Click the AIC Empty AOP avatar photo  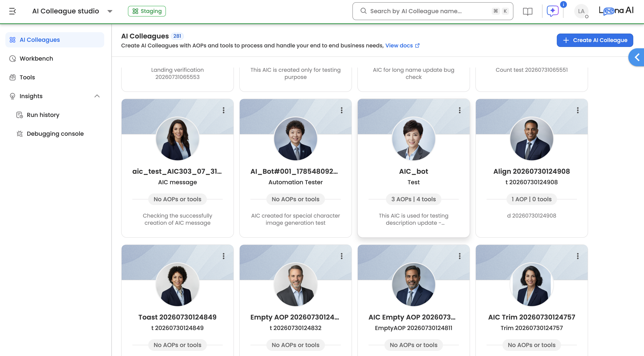pos(413,284)
